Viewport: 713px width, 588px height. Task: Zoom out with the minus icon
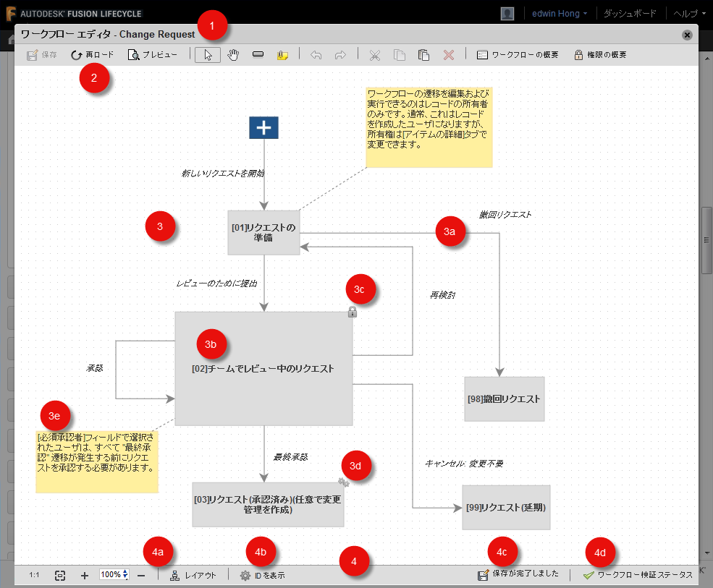pos(141,575)
